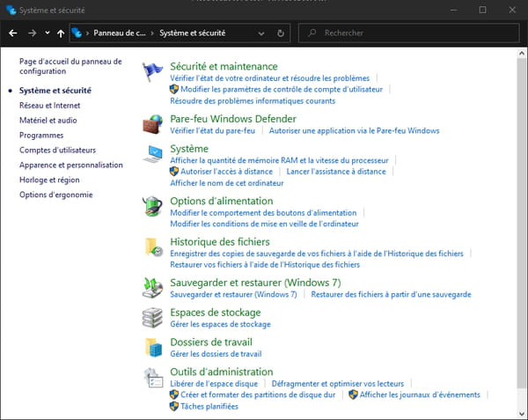This screenshot has width=528, height=420.
Task: Click the Système computer icon
Action: (x=152, y=154)
